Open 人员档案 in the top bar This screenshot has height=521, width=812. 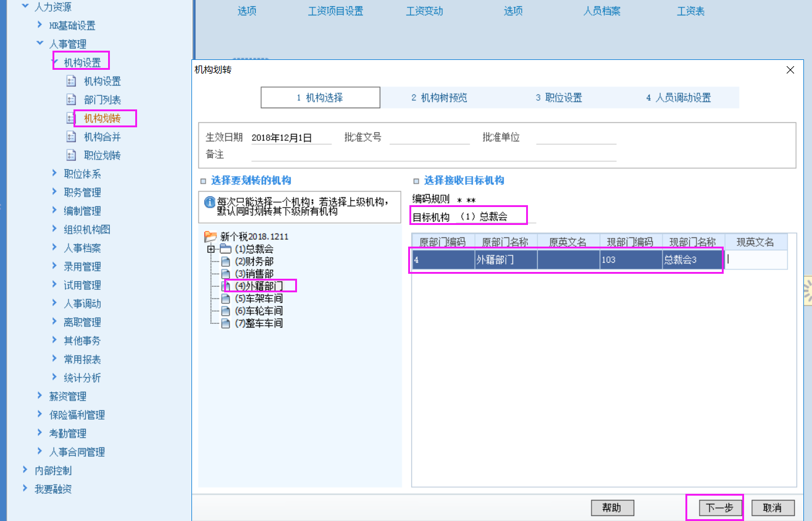coord(602,11)
